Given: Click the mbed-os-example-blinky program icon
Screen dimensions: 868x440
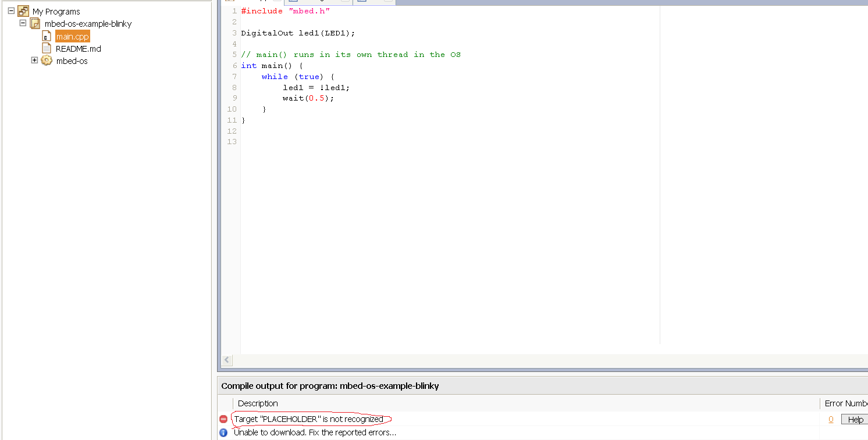Looking at the screenshot, I should [x=35, y=23].
